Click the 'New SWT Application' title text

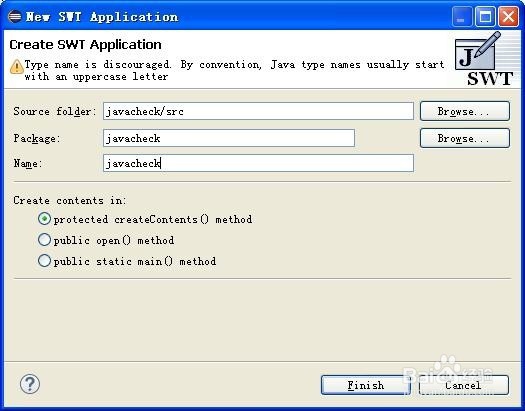click(102, 17)
